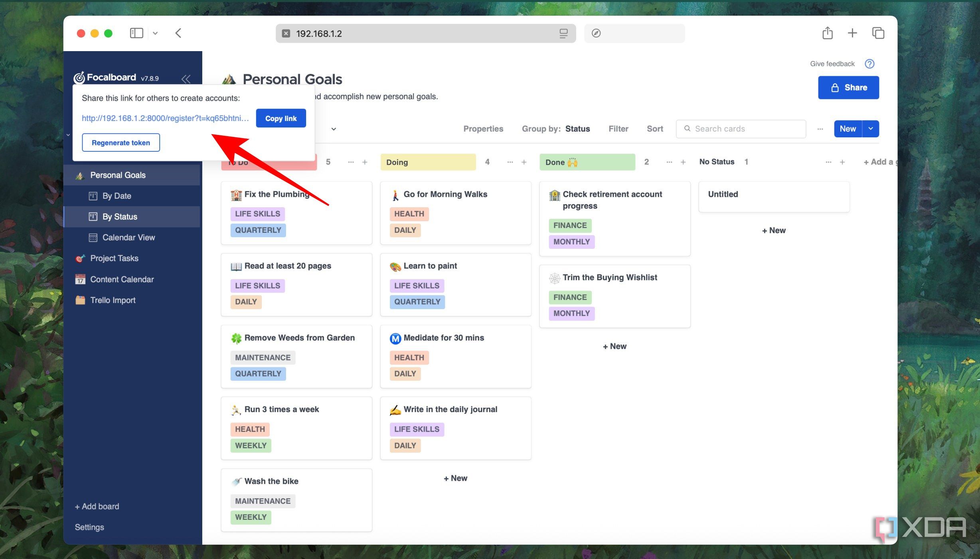The width and height of the screenshot is (980, 559).
Task: Open the Safari sidebar dropdown chevron
Action: [155, 34]
